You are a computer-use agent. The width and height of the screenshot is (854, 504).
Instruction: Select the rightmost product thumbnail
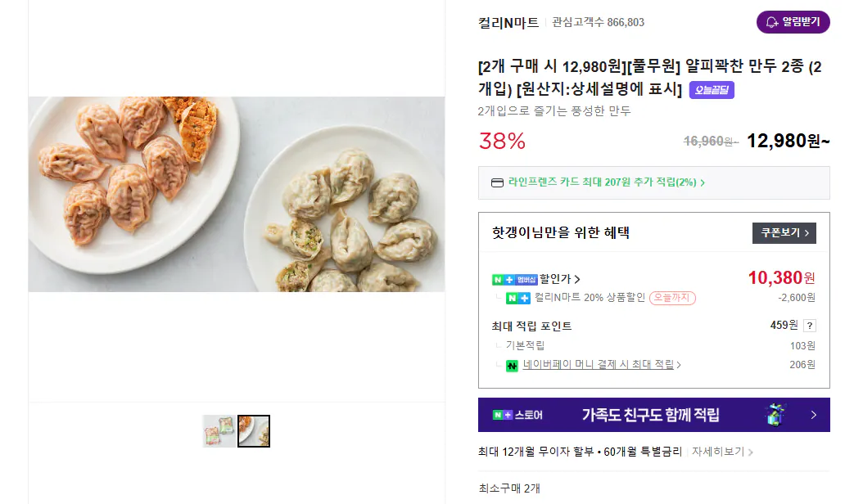(254, 431)
